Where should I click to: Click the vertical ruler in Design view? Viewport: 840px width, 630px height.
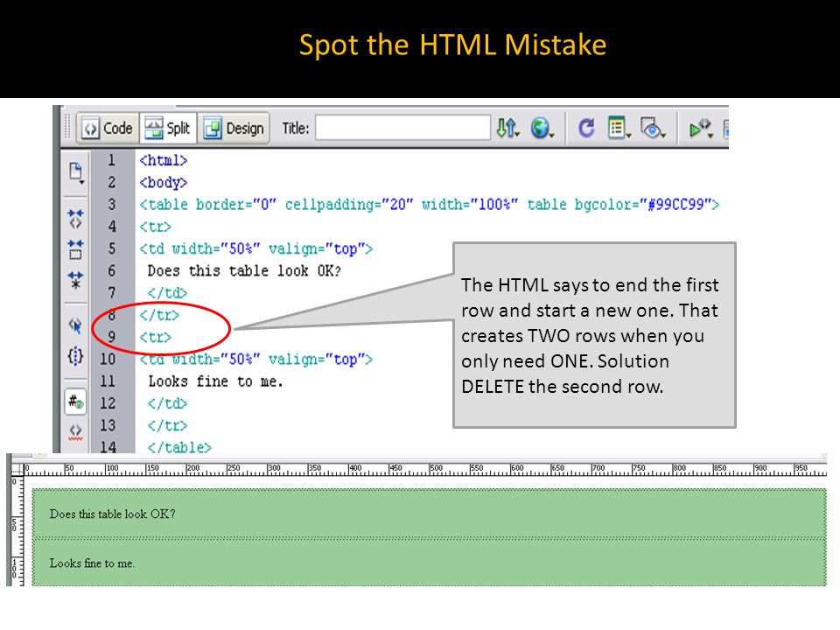click(x=17, y=531)
